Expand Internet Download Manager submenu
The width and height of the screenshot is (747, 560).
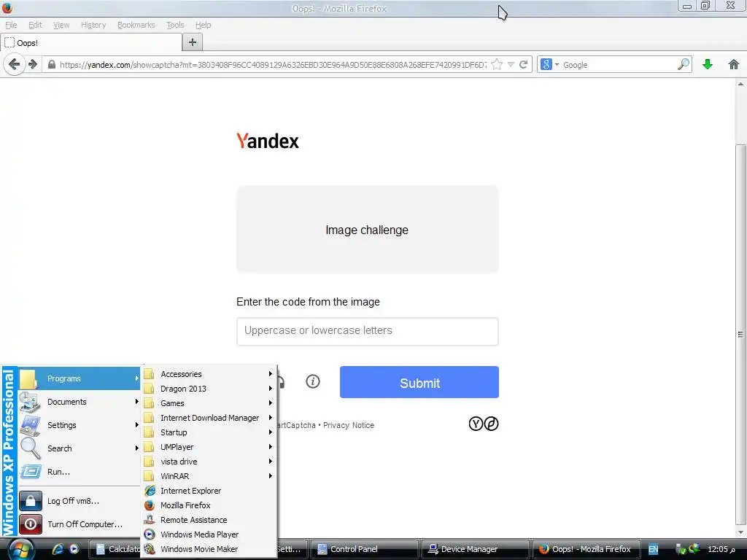(x=209, y=418)
